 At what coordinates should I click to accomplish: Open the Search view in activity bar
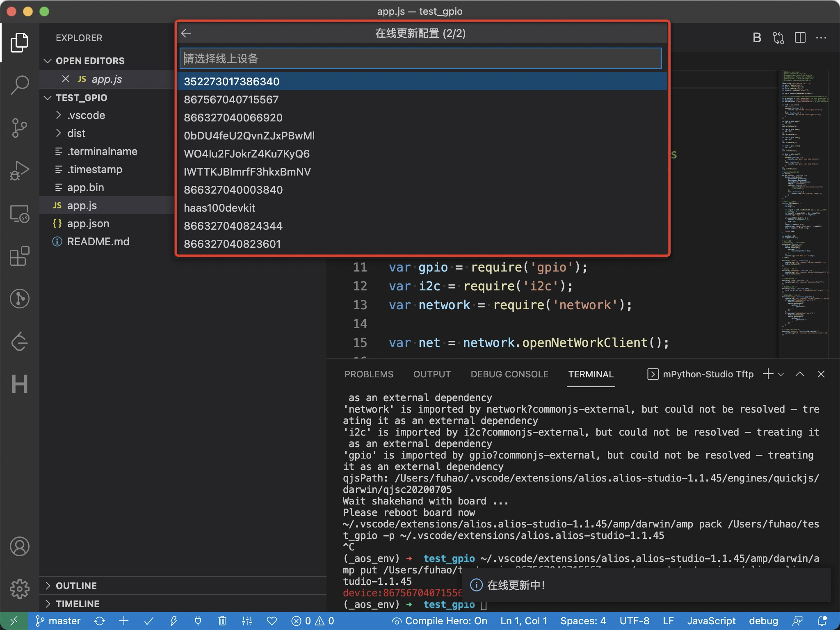19,85
